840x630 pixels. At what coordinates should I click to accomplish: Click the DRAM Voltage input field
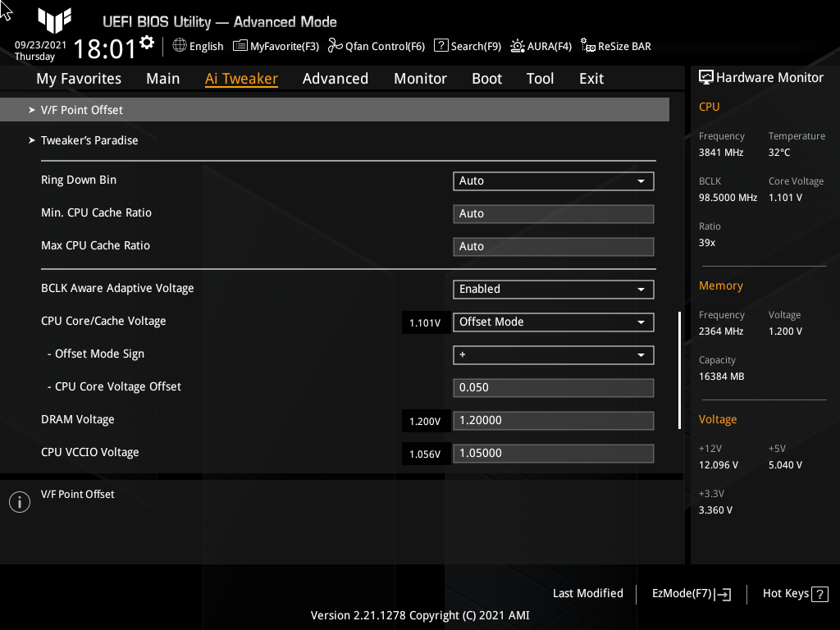[554, 421]
